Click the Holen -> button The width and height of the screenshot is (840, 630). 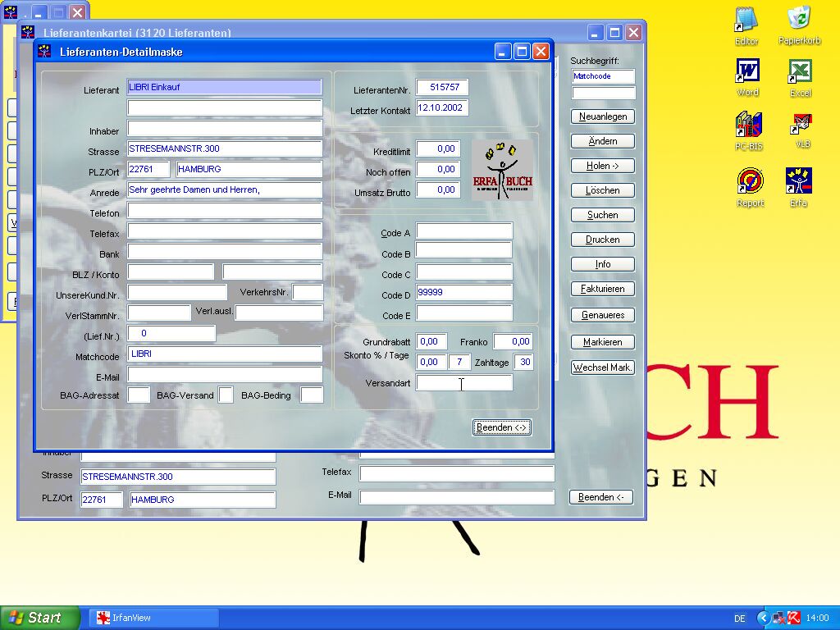(x=603, y=166)
